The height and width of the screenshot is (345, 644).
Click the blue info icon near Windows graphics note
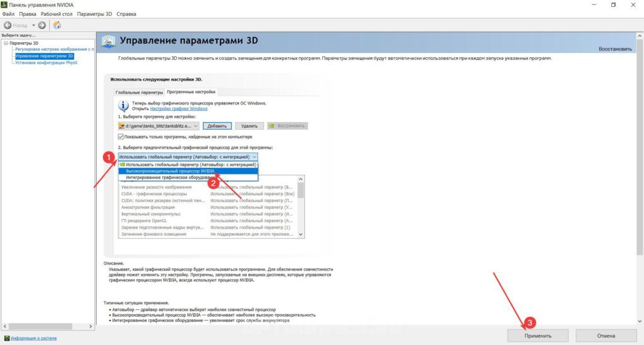click(x=124, y=105)
